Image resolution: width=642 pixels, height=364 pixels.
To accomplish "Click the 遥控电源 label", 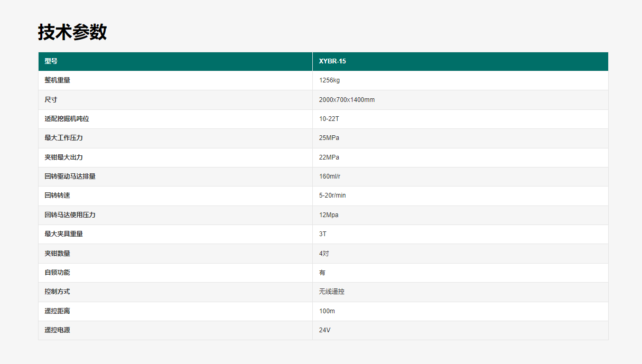I will click(58, 330).
